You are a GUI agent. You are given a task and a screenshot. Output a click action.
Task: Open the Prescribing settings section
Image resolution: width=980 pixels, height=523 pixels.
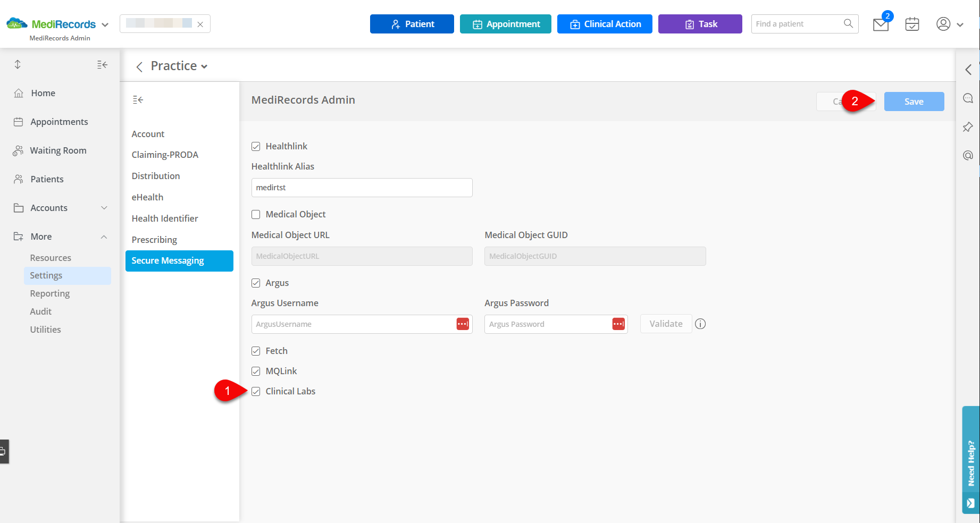(154, 240)
